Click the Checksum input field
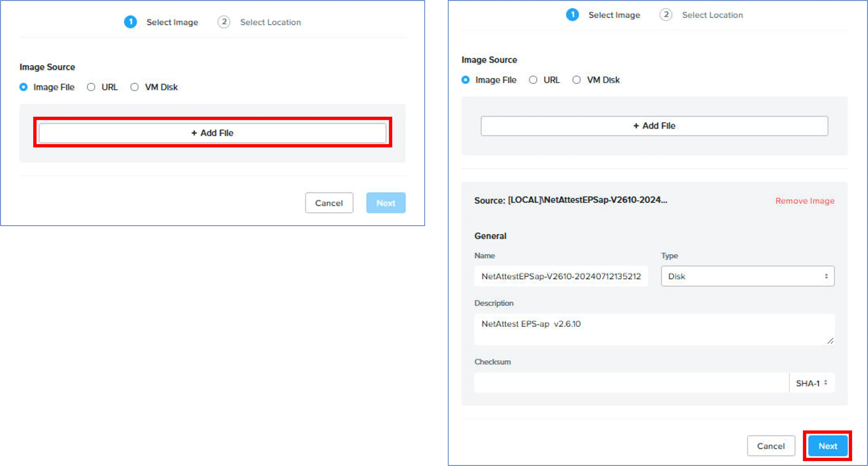The image size is (868, 466). (x=631, y=383)
